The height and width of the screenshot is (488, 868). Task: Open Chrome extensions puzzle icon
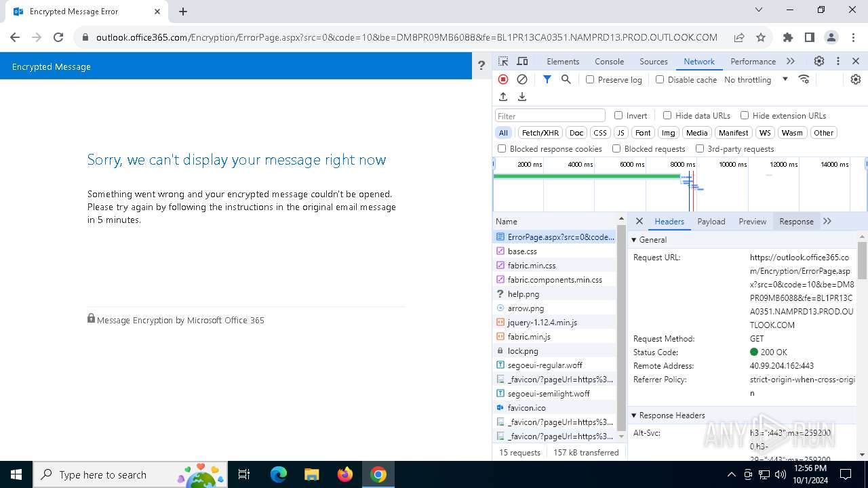788,37
